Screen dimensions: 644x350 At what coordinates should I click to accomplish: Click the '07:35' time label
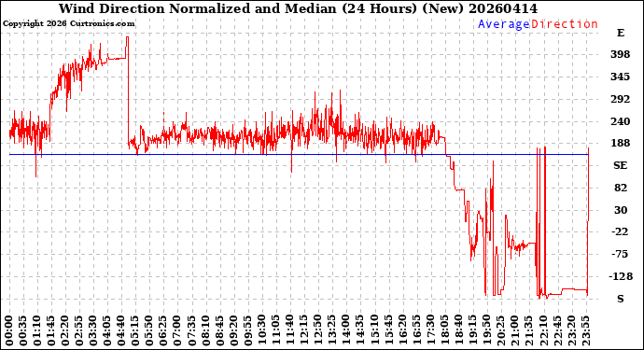click(192, 331)
